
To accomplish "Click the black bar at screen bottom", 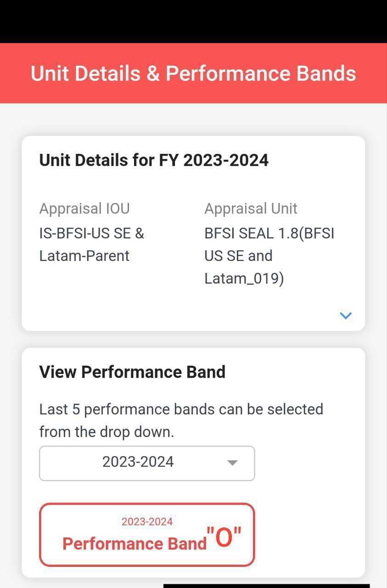I will pos(266,586).
